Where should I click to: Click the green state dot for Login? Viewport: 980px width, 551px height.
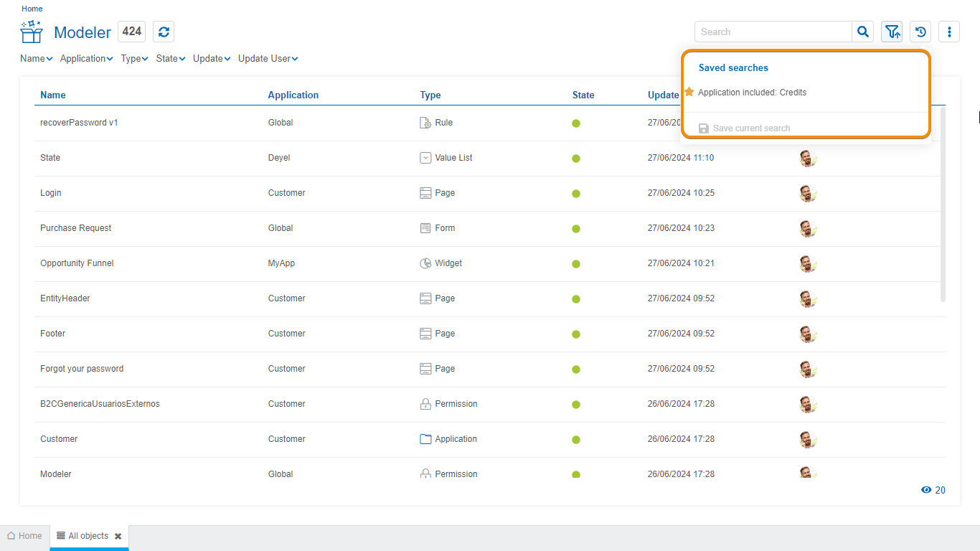576,194
